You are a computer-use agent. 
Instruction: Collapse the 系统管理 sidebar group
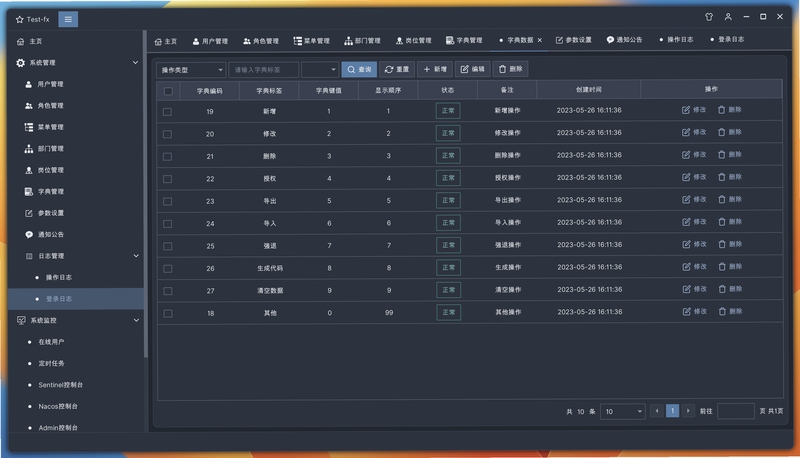[135, 63]
